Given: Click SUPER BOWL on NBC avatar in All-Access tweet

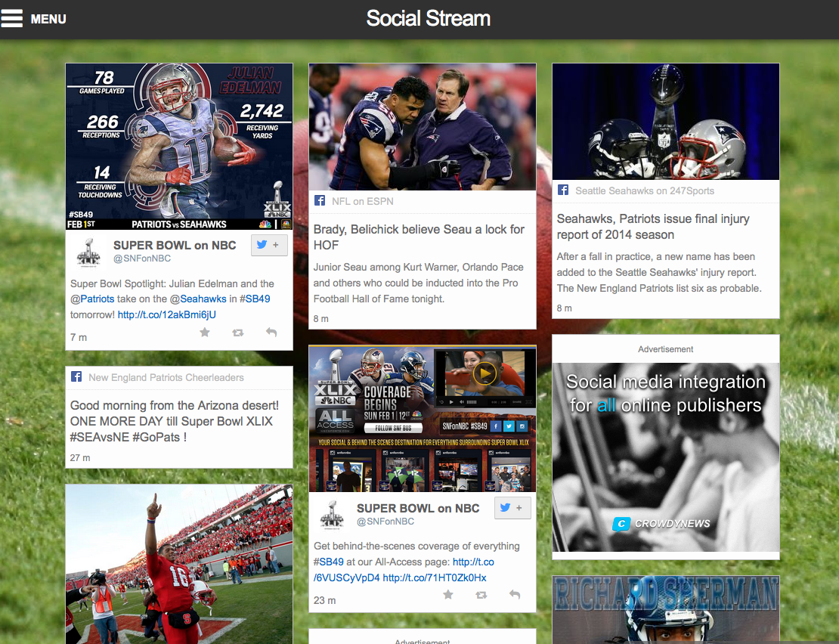Looking at the screenshot, I should (x=333, y=515).
